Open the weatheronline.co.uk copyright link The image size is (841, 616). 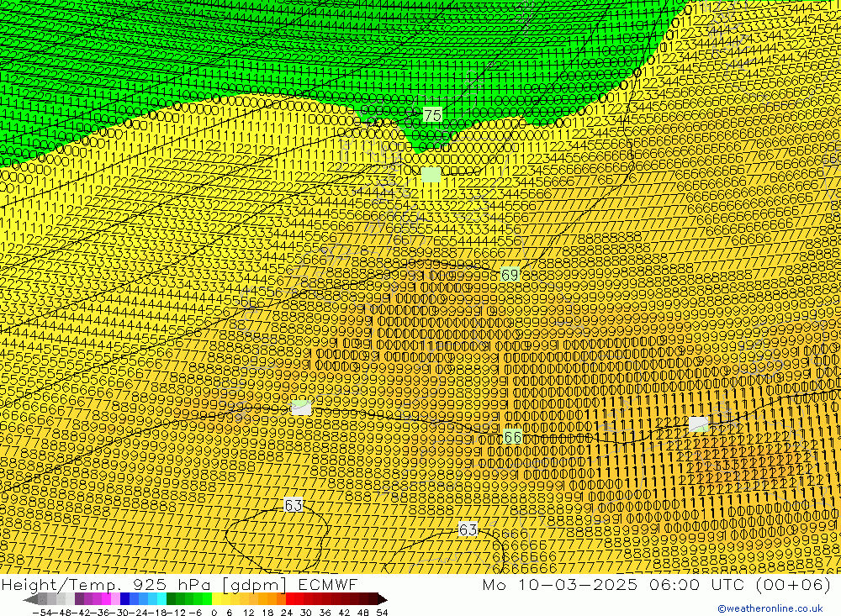tap(770, 608)
